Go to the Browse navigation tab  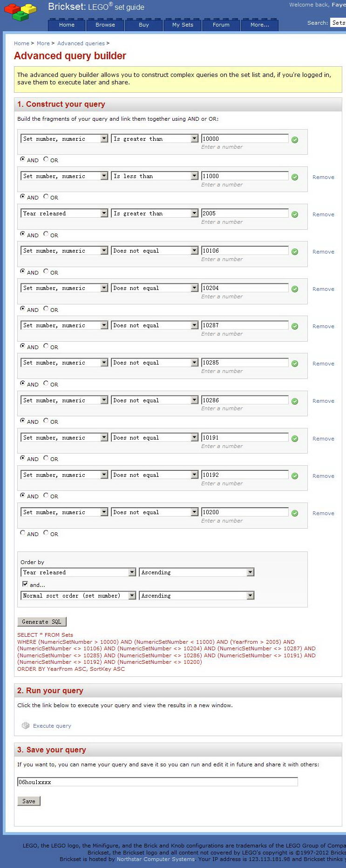pyautogui.click(x=105, y=25)
